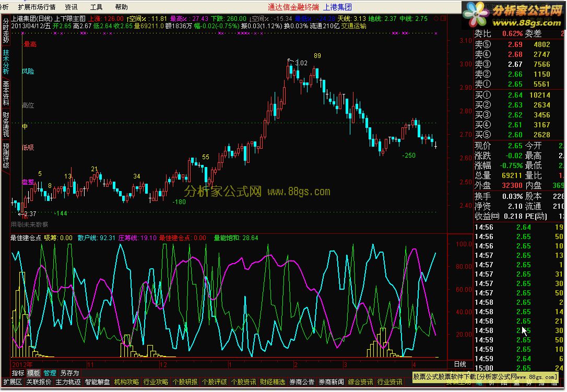Screen dimensions: 567x392
Task: Open the 基本资料 side tab
Action: click(6, 93)
